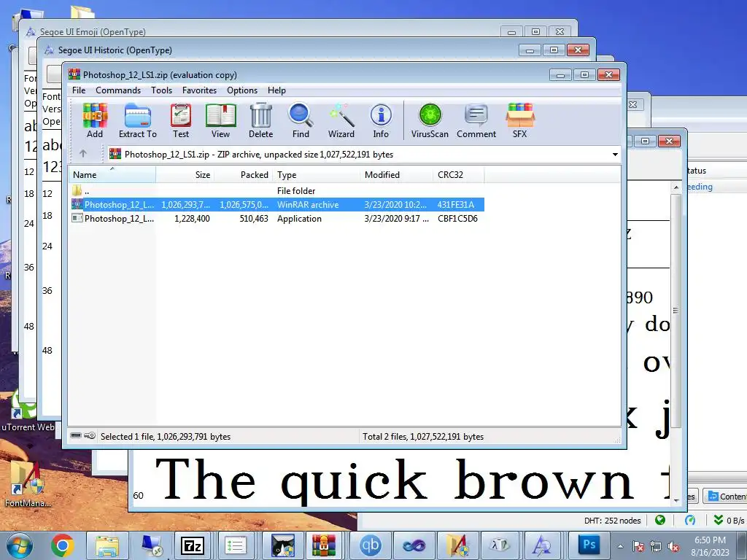Click font viewer scroll down arrow
747x560 pixels.
point(676,500)
